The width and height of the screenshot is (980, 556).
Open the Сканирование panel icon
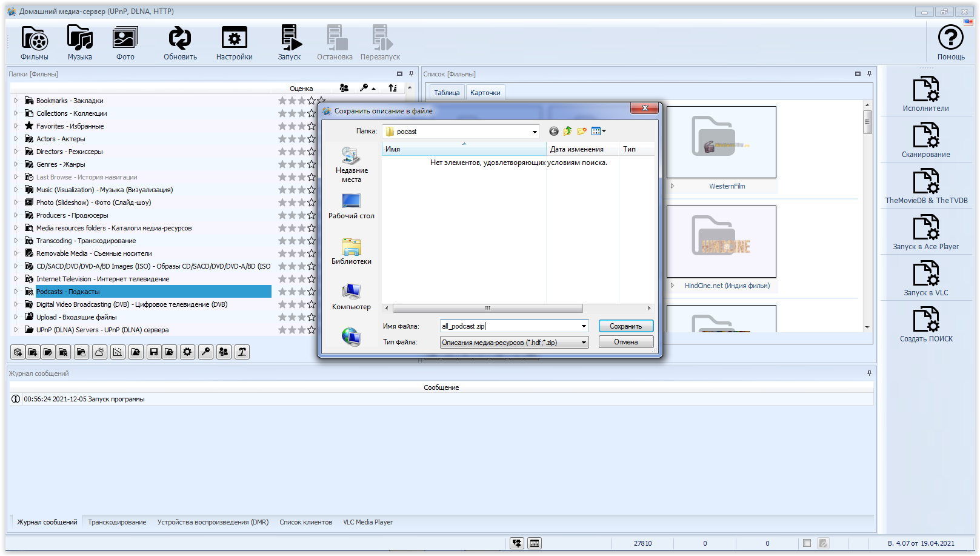(925, 141)
